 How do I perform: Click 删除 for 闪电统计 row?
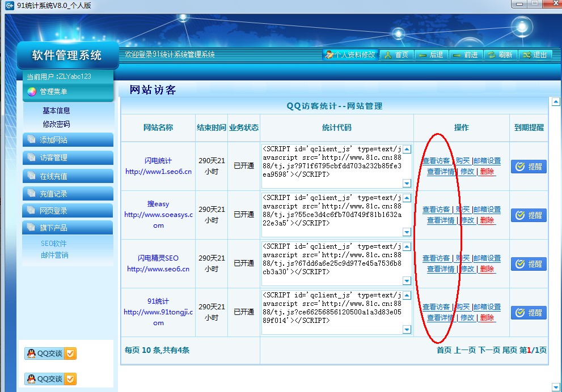[x=487, y=172]
